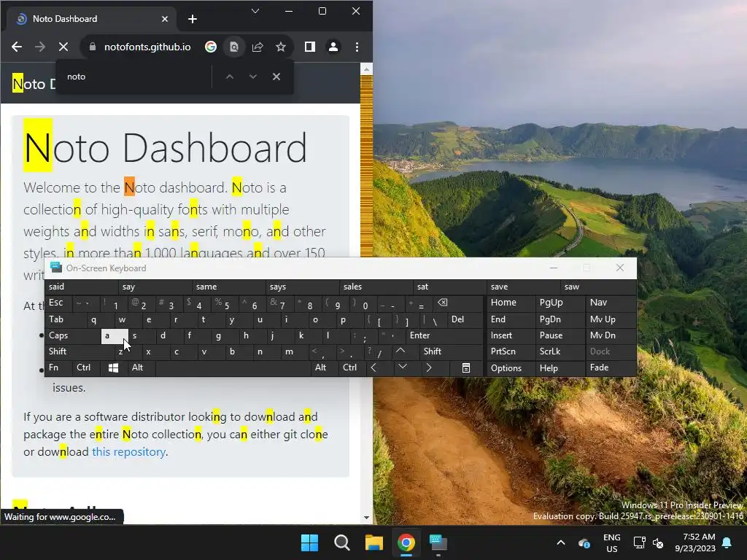The width and height of the screenshot is (747, 560).
Task: Open the Chrome side panel
Action: pyautogui.click(x=309, y=47)
